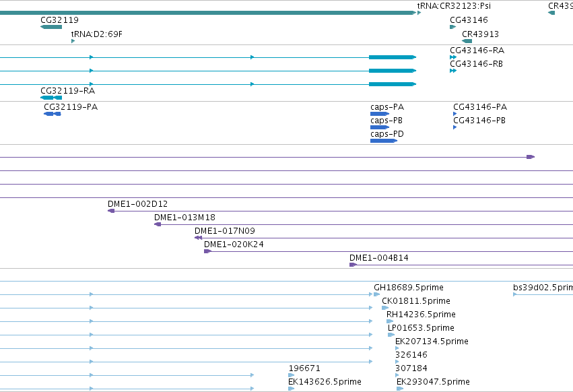Screen dimensions: 573x392
Task: Select the DME1-020K24 clone label
Action: click(234, 244)
